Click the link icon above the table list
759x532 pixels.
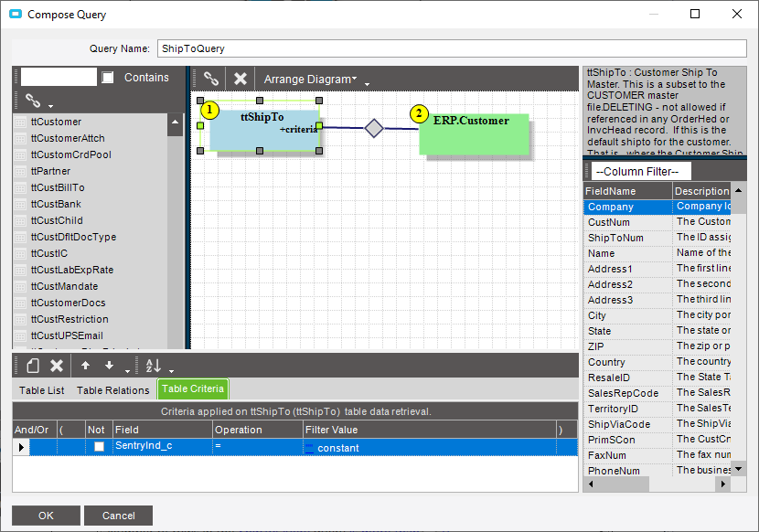click(33, 101)
